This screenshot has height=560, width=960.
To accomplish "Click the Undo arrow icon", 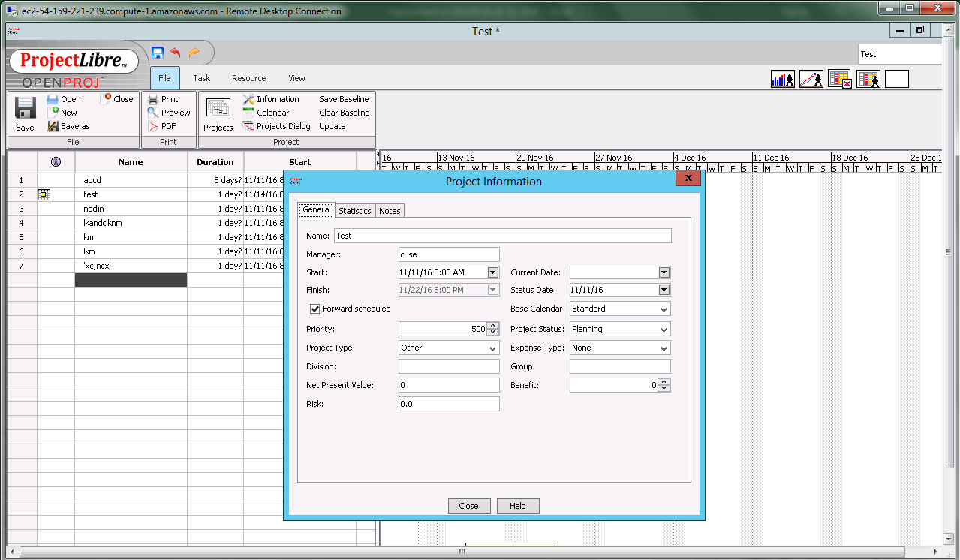I will (175, 53).
